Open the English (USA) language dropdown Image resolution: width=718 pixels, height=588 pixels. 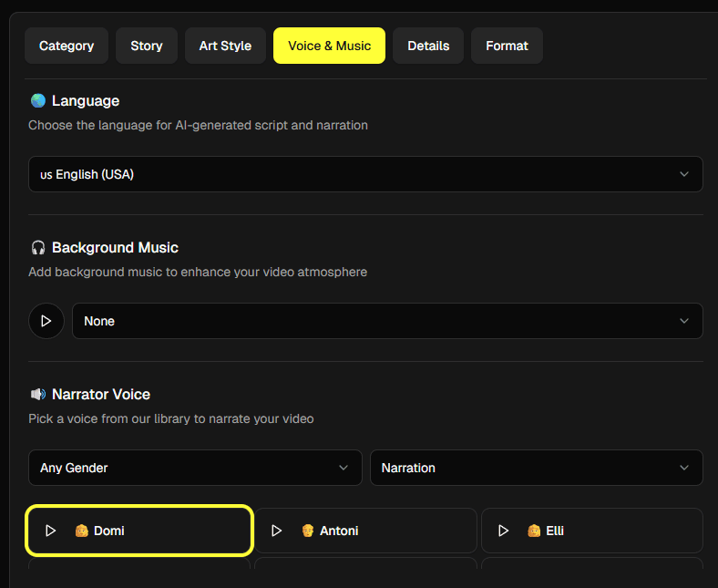[x=365, y=174]
